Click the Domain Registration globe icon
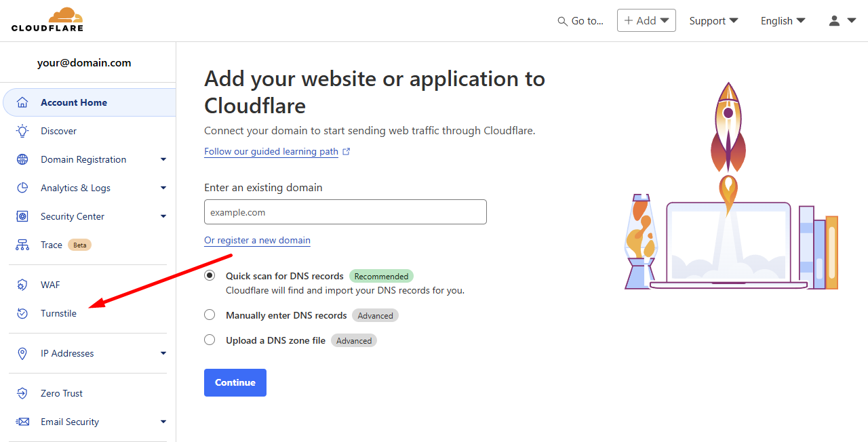Screen dimensions: 868x442 [x=22, y=159]
